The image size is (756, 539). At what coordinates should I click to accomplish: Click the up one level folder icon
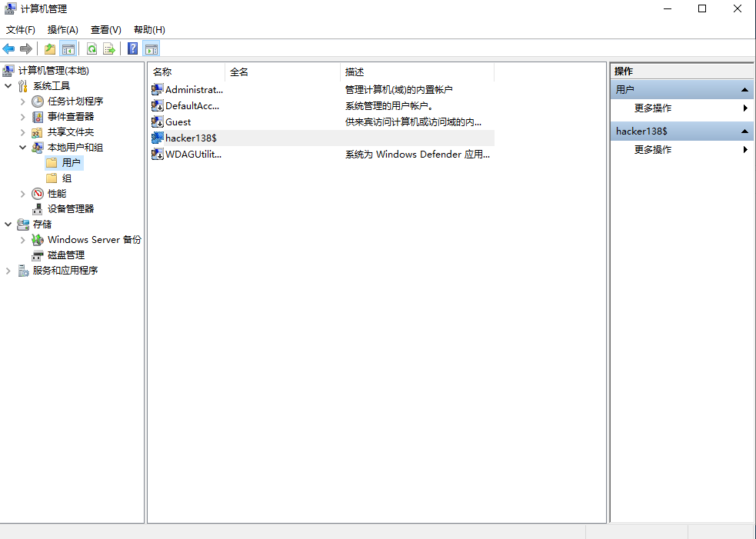[50, 49]
